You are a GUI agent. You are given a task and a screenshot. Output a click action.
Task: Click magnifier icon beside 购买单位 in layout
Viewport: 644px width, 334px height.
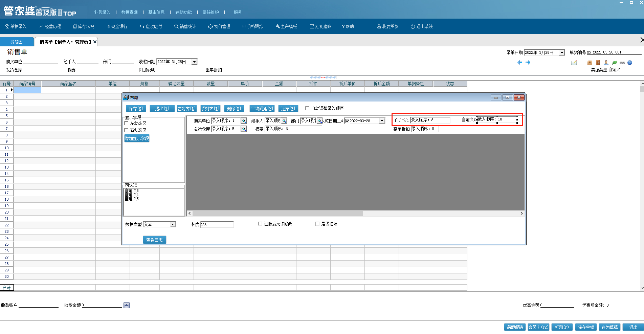coord(244,121)
